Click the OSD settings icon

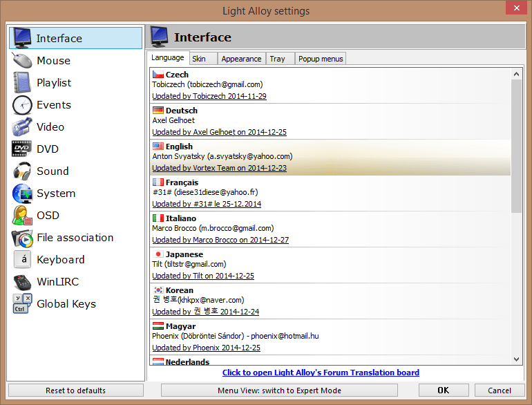coord(22,216)
